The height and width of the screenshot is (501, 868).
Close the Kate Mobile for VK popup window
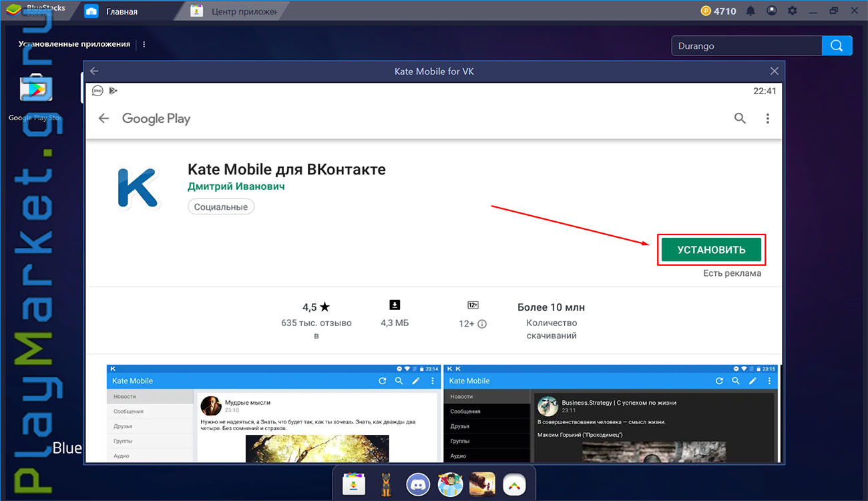coord(775,71)
